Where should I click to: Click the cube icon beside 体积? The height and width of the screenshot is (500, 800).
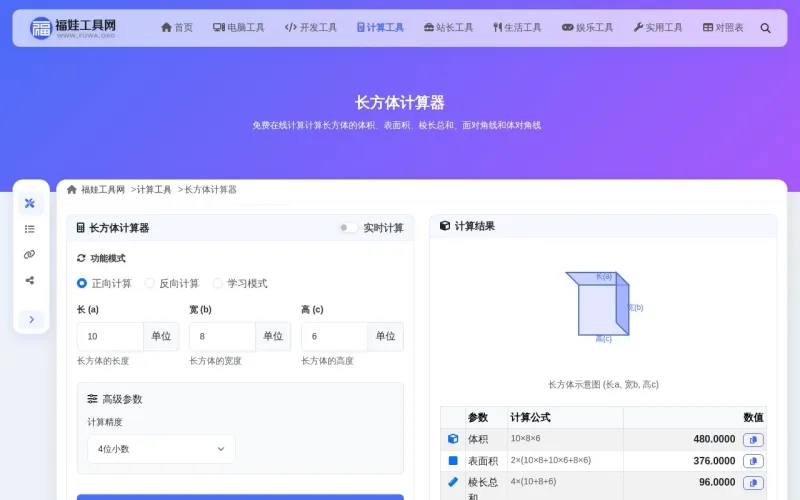453,439
